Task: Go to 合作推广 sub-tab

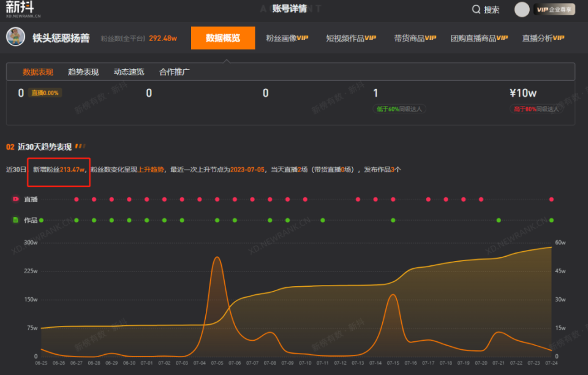Action: (x=175, y=72)
